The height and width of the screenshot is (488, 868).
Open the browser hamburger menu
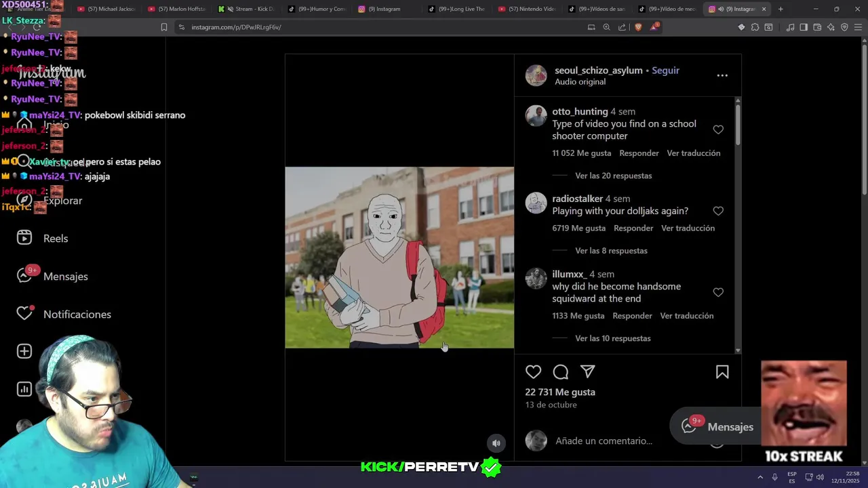pos(859,27)
